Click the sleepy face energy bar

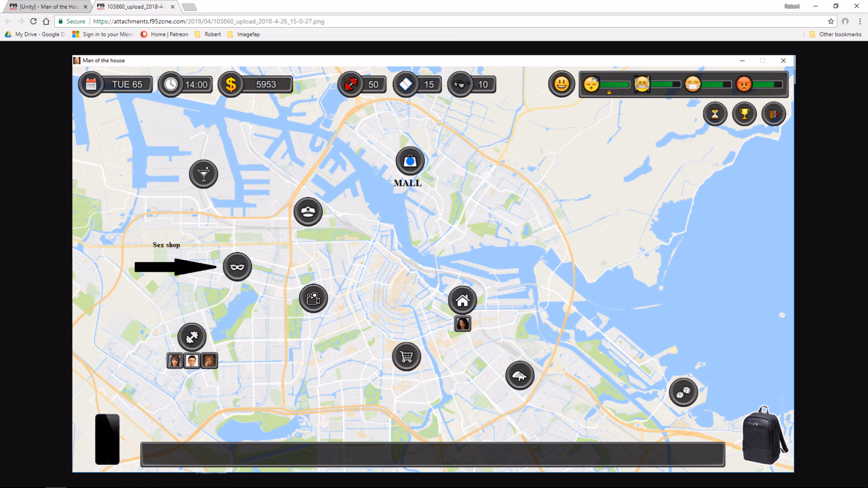click(x=607, y=85)
